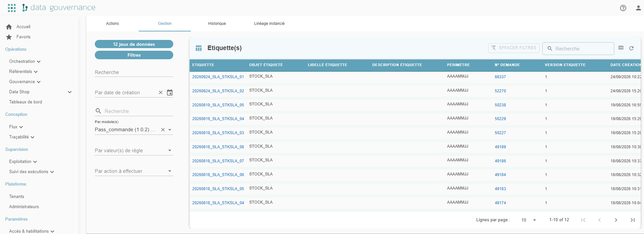Open request number 49189 link
This screenshot has height=234, width=644.
[x=500, y=147]
